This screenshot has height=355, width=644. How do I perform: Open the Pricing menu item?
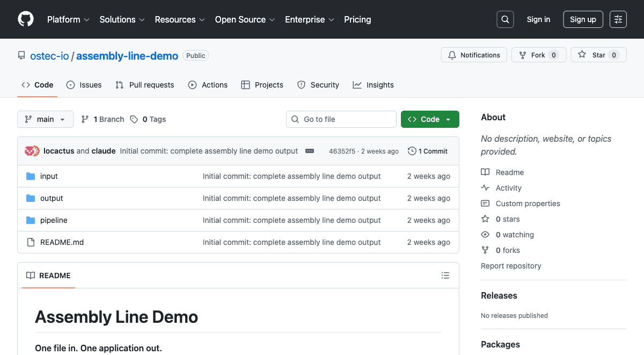[x=357, y=19]
